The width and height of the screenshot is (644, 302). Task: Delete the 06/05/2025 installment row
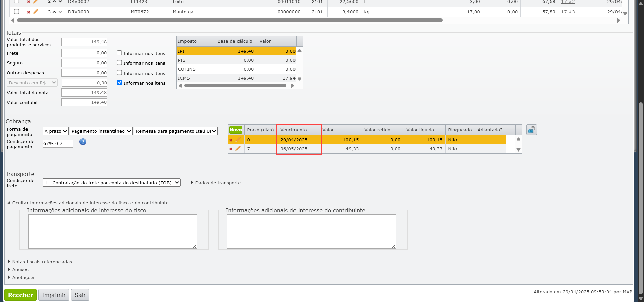[x=231, y=149]
